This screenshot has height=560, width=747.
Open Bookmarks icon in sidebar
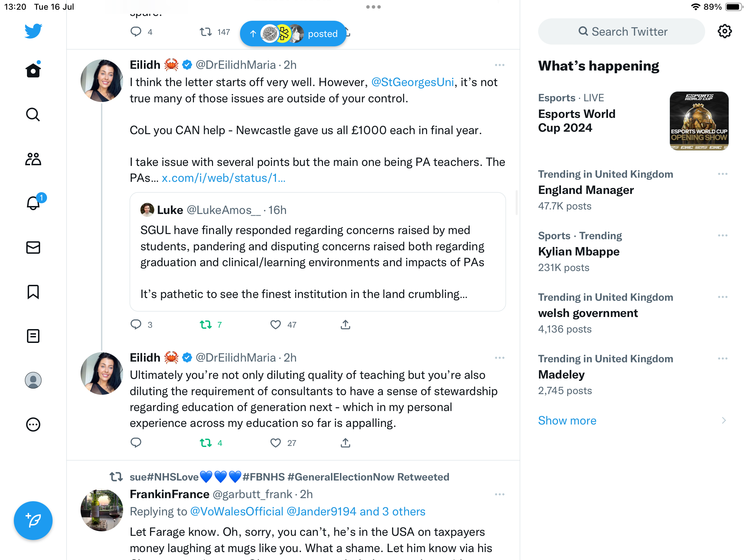click(33, 292)
